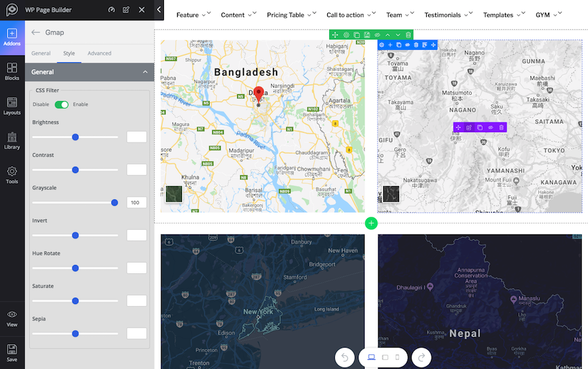This screenshot has width=588, height=369.
Task: Duplicate column using blue toolbar copy icon
Action: (399, 45)
